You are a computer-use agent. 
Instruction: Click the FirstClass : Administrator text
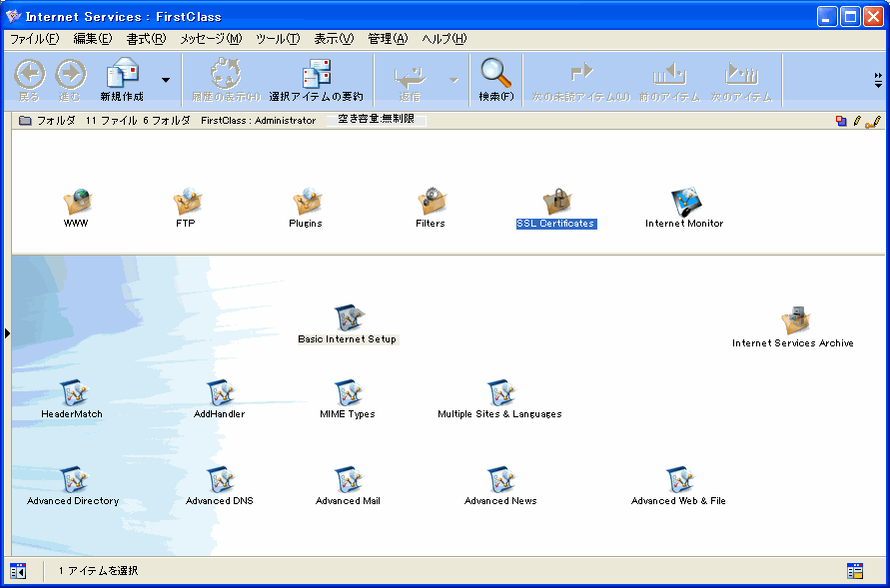coord(259,120)
